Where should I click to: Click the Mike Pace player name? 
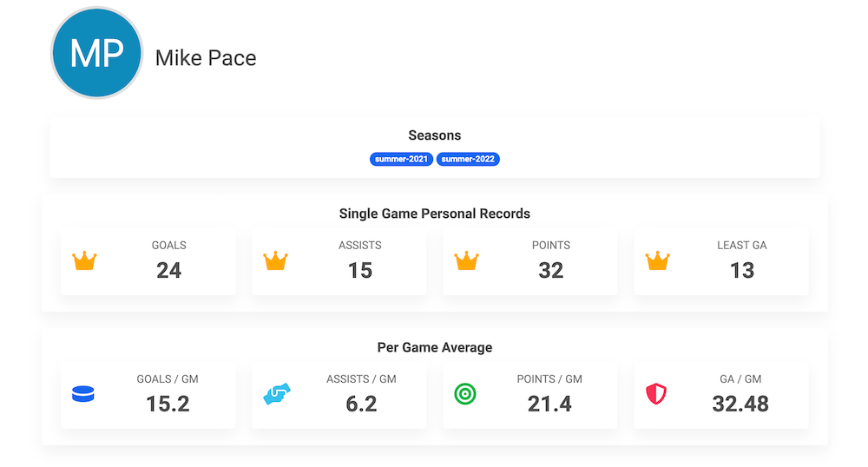point(206,58)
